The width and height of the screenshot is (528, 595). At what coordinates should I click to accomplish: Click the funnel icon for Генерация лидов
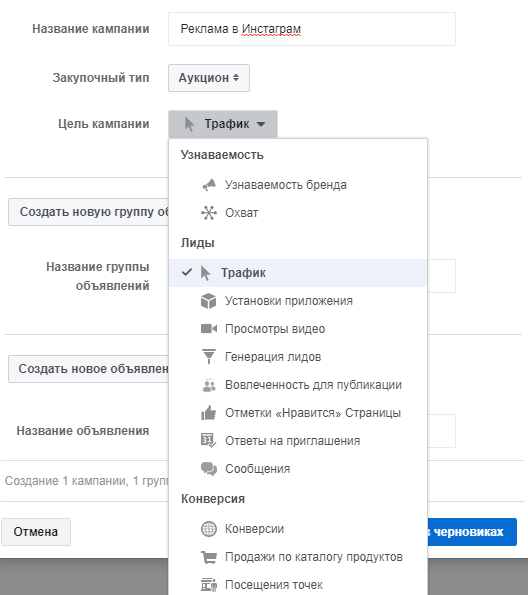[x=209, y=357]
